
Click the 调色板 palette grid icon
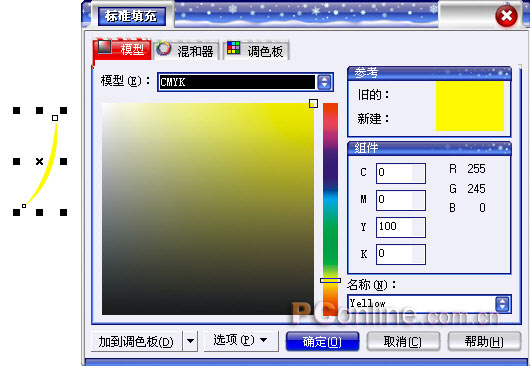(x=234, y=48)
